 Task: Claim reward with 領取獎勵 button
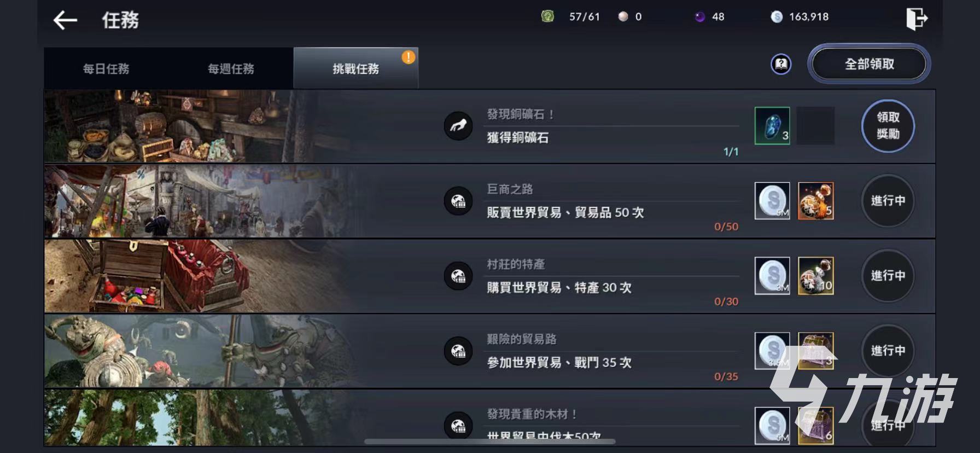[x=888, y=126]
